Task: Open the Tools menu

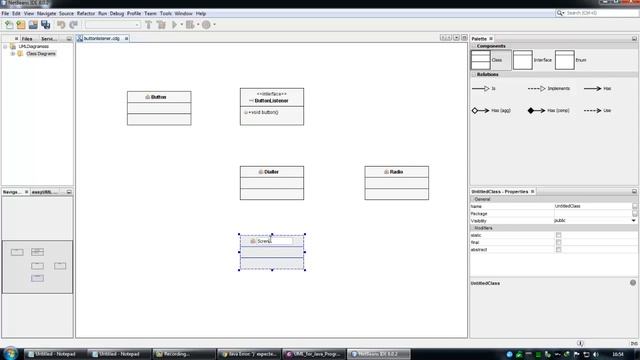Action: 166,13
